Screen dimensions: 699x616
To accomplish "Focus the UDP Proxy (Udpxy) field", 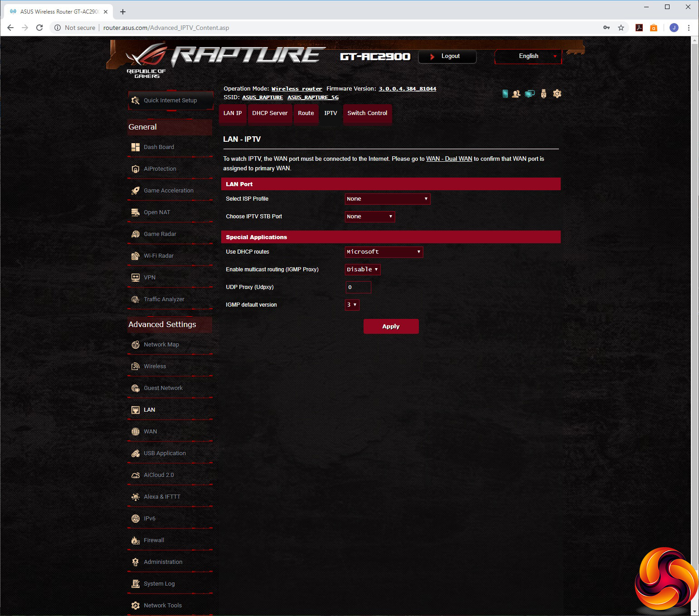I will pos(358,287).
